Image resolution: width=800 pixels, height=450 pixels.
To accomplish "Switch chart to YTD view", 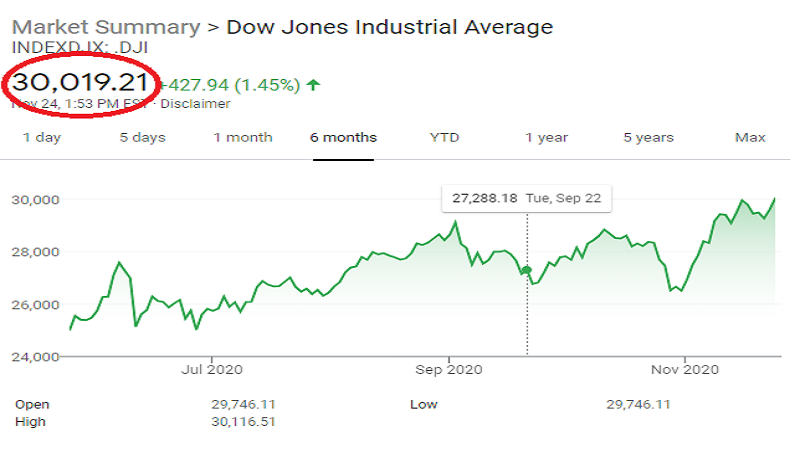I will pyautogui.click(x=444, y=137).
